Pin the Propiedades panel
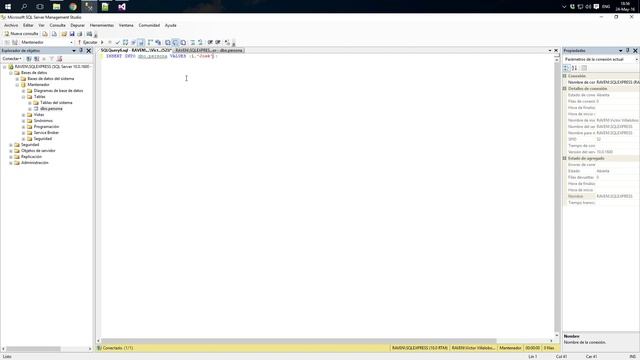Screen dimensions: 640x360 (628, 51)
